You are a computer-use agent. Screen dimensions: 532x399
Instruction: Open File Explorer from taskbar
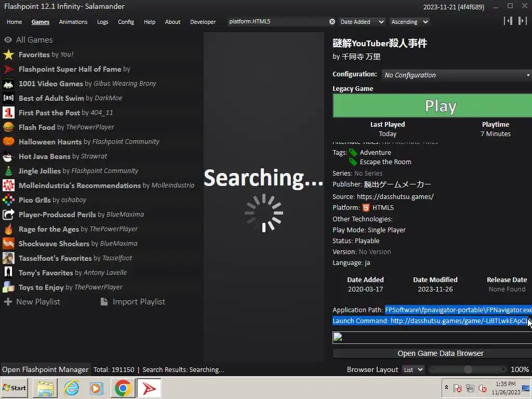(45, 389)
